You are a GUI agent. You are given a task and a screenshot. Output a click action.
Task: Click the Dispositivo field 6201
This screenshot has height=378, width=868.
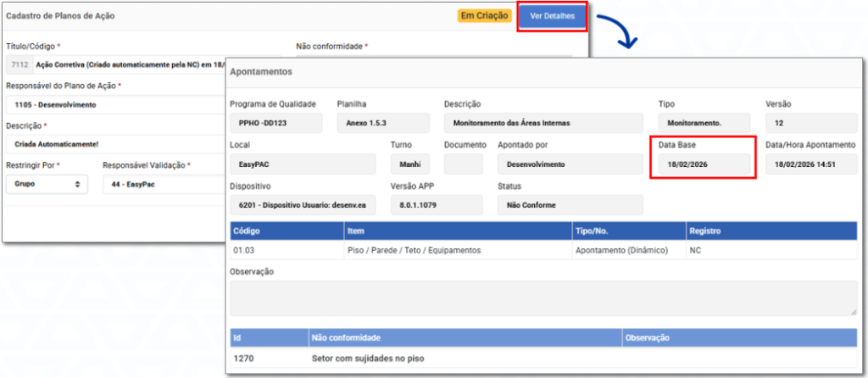tap(303, 205)
